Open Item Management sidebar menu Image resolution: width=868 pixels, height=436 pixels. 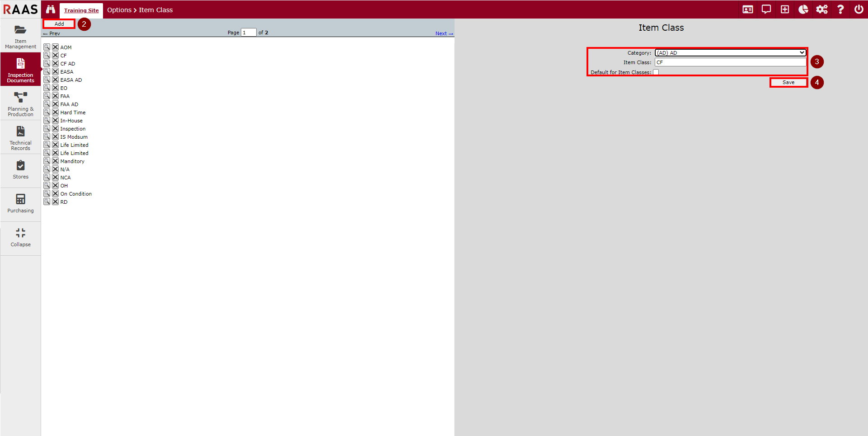20,37
